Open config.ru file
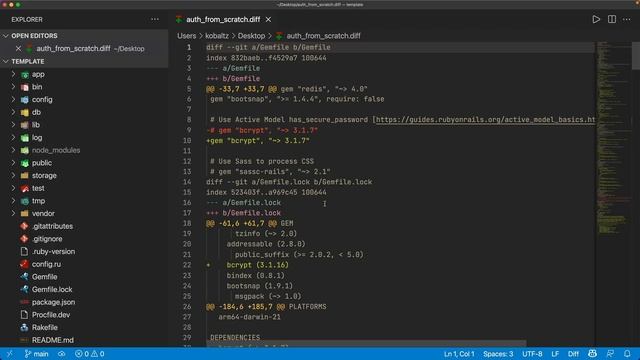The width and height of the screenshot is (640, 360). (46, 264)
